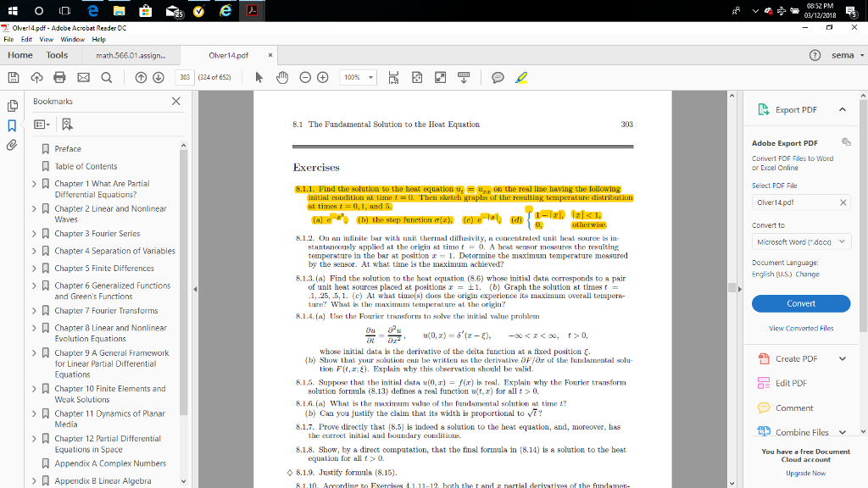Click the blue Convert button
The width and height of the screenshot is (868, 488).
(x=800, y=302)
